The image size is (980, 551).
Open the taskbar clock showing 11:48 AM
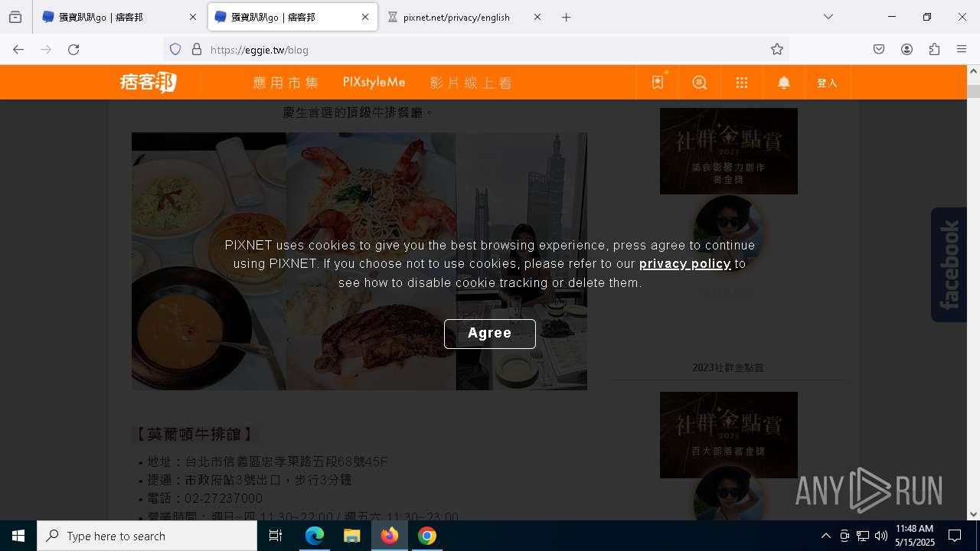(915, 536)
